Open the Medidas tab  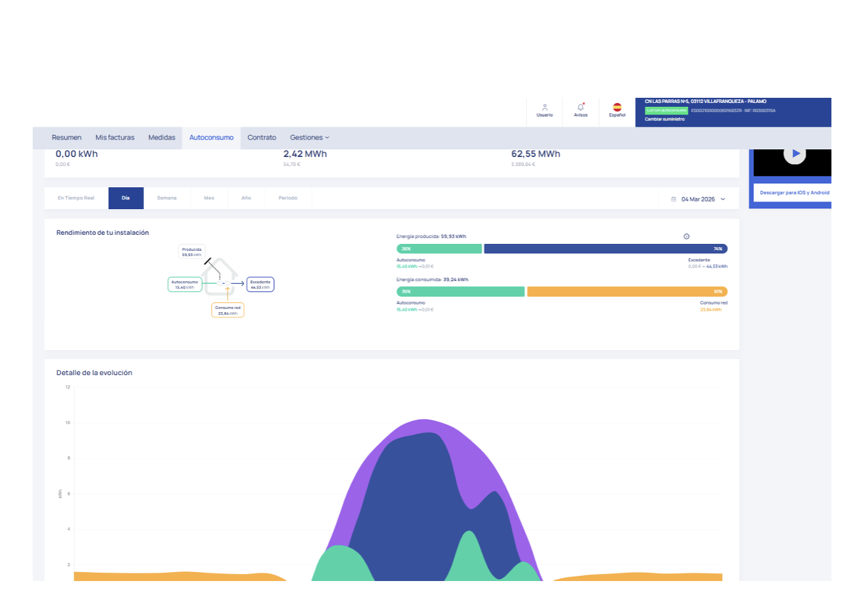(x=161, y=138)
